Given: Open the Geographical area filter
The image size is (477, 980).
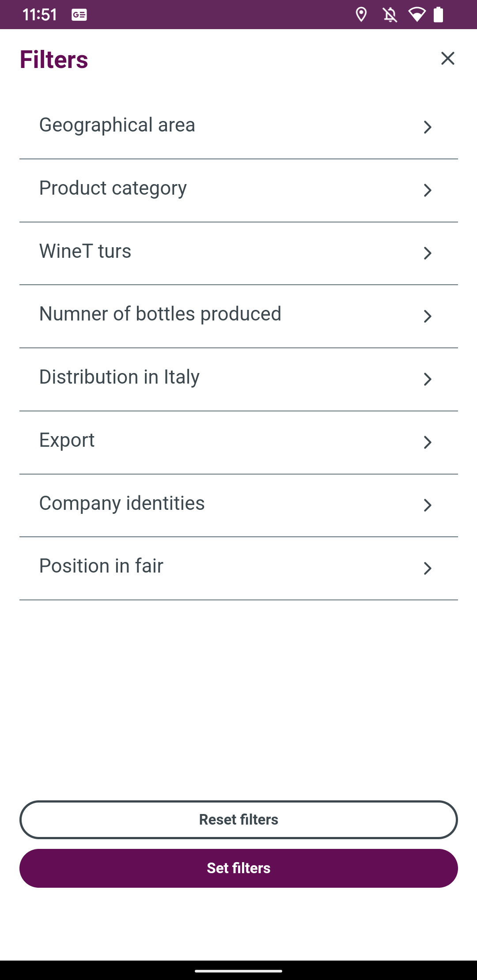Looking at the screenshot, I should click(x=117, y=125).
